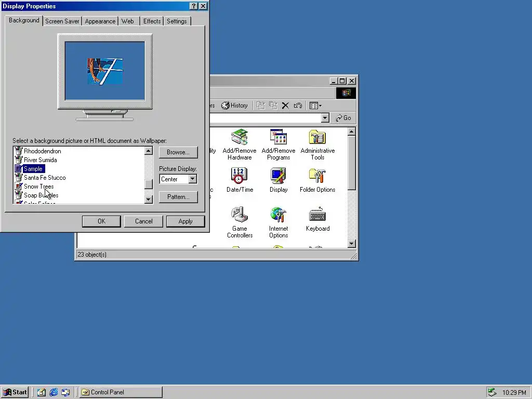The width and height of the screenshot is (532, 399).
Task: Select Soap Bubbles wallpaper
Action: click(x=41, y=195)
